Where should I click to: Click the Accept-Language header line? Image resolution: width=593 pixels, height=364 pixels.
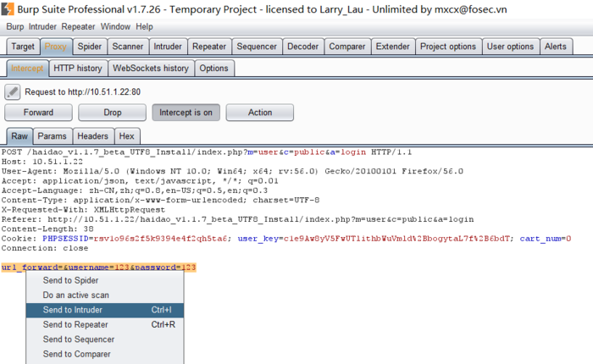point(135,190)
